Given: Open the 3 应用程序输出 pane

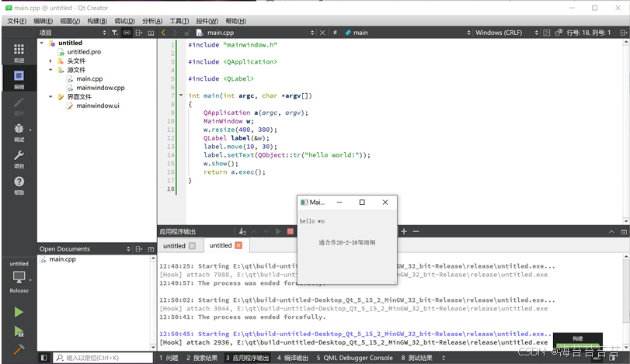Looking at the screenshot, I should click(x=247, y=358).
